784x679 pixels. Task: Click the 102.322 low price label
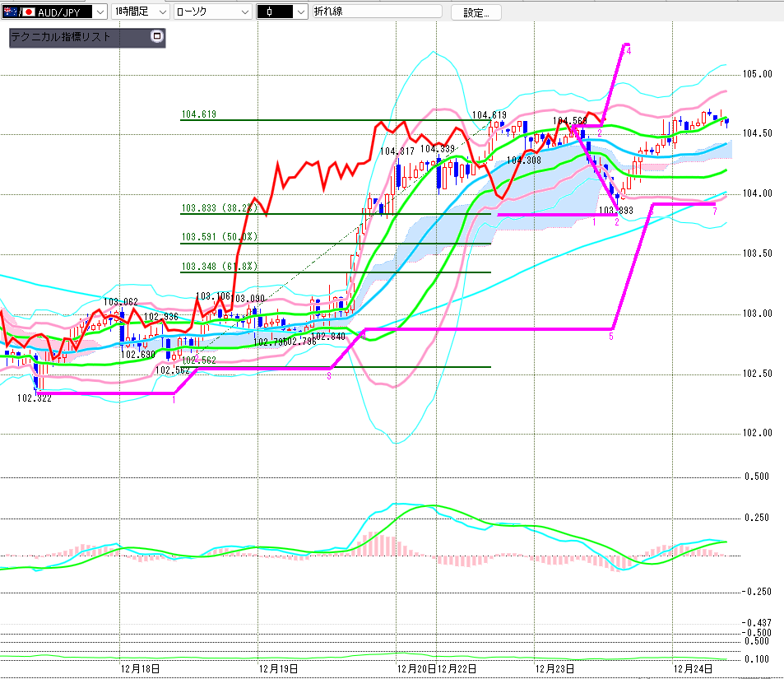33,398
